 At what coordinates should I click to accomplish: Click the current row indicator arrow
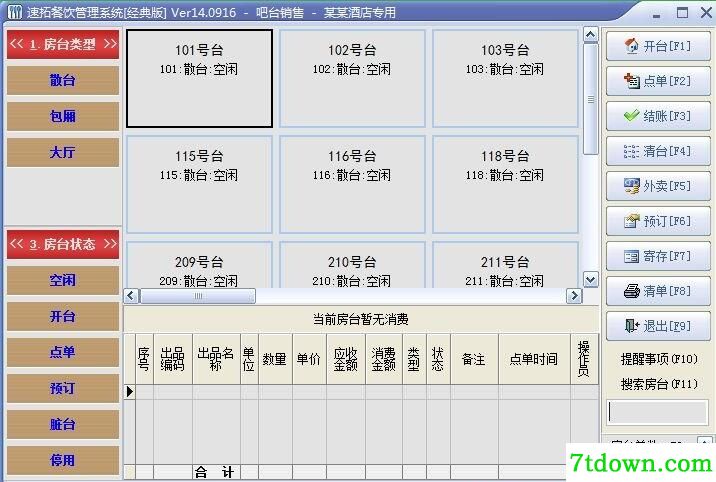[130, 392]
